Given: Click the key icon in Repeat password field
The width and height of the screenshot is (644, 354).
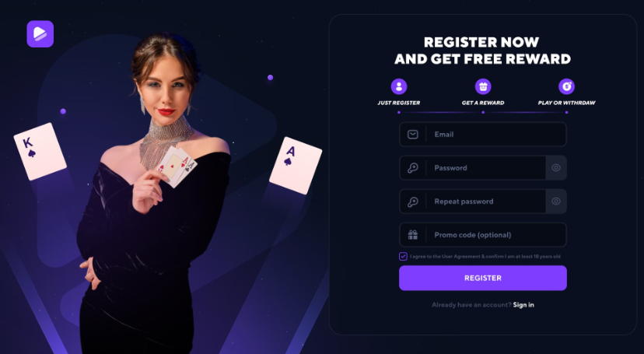Looking at the screenshot, I should click(x=413, y=202).
